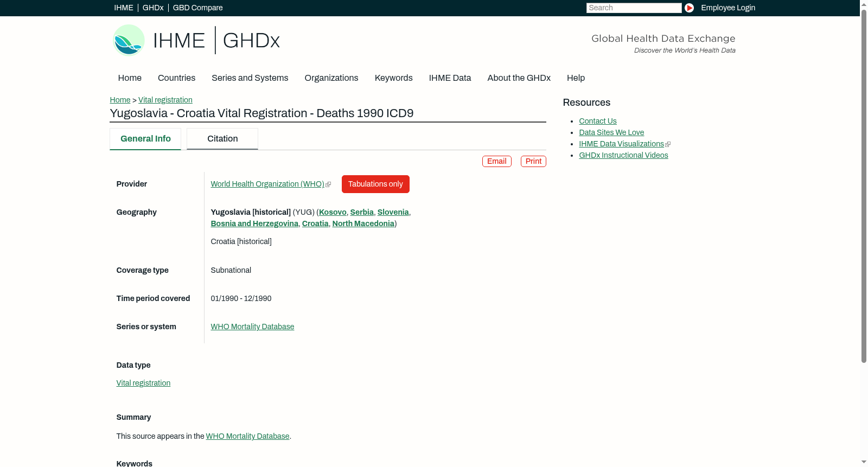The height and width of the screenshot is (467, 868).
Task: Click the scrollbar up arrow
Action: point(864,4)
